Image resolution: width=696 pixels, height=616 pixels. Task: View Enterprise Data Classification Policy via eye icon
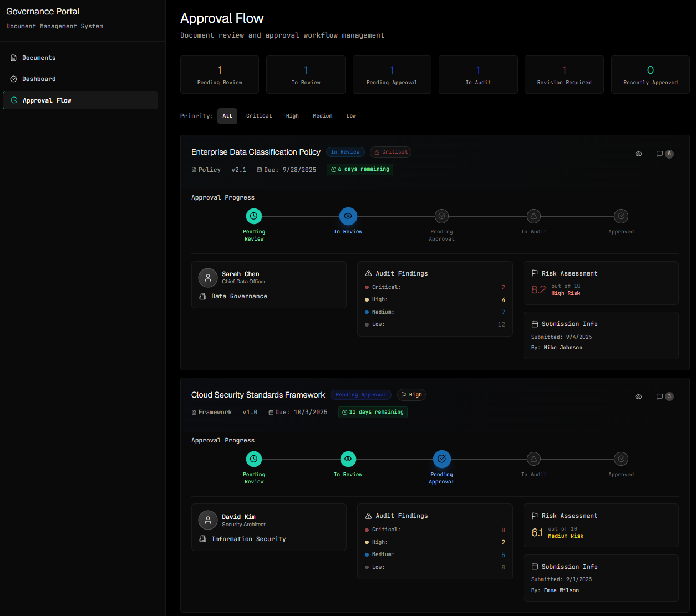click(x=638, y=154)
